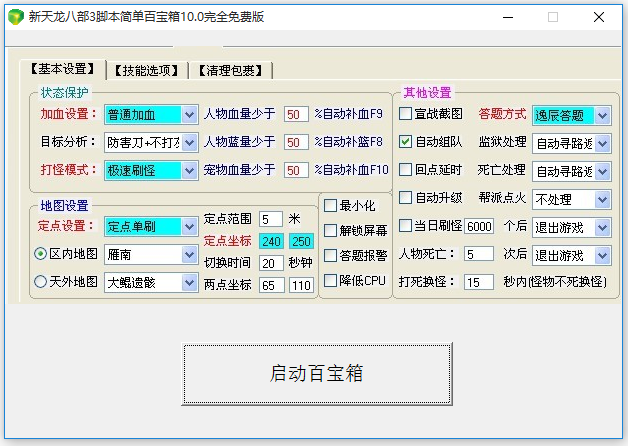Image resolution: width=628 pixels, height=446 pixels.
Task: Open the 清理包裹 tab
Action: [x=233, y=69]
